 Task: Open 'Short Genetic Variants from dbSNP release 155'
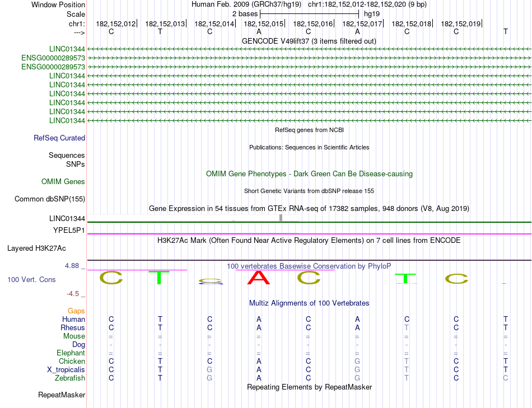pos(309,191)
